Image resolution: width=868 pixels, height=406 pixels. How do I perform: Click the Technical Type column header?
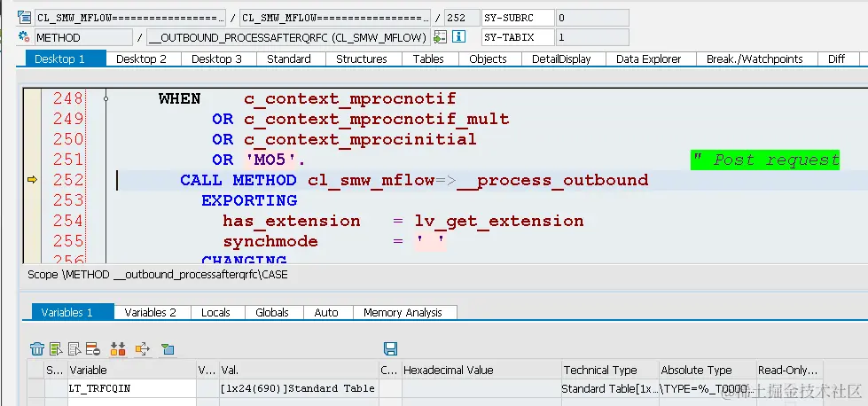click(x=610, y=370)
